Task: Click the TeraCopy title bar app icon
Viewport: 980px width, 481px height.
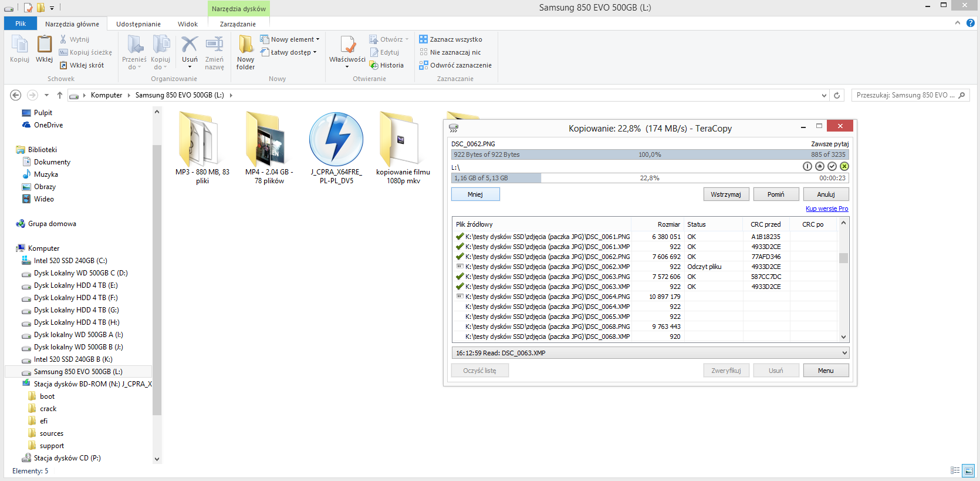Action: [454, 128]
